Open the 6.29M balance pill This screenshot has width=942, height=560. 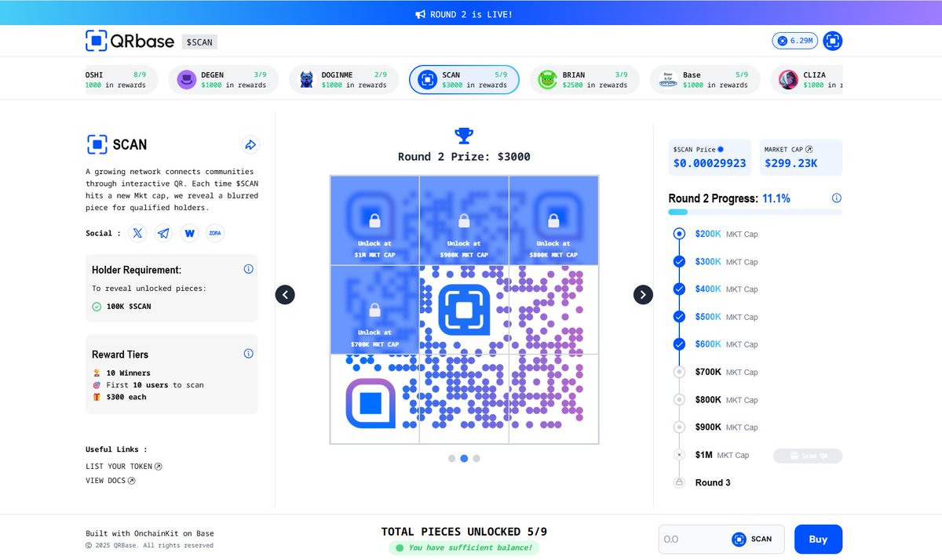794,41
